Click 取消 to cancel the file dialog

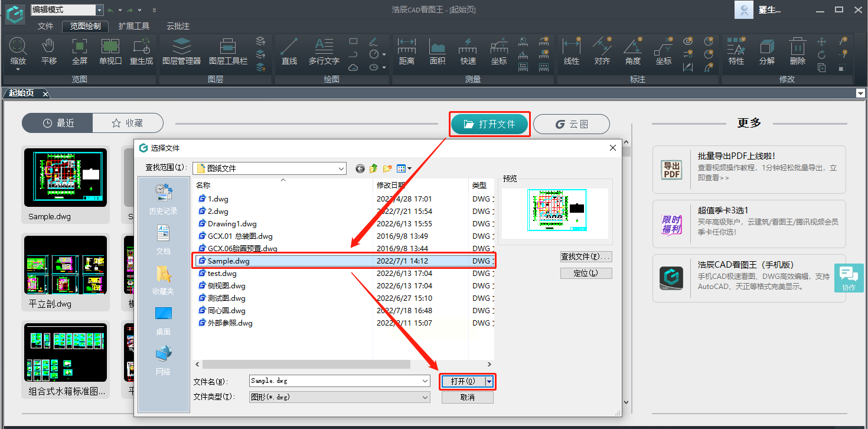coord(468,397)
